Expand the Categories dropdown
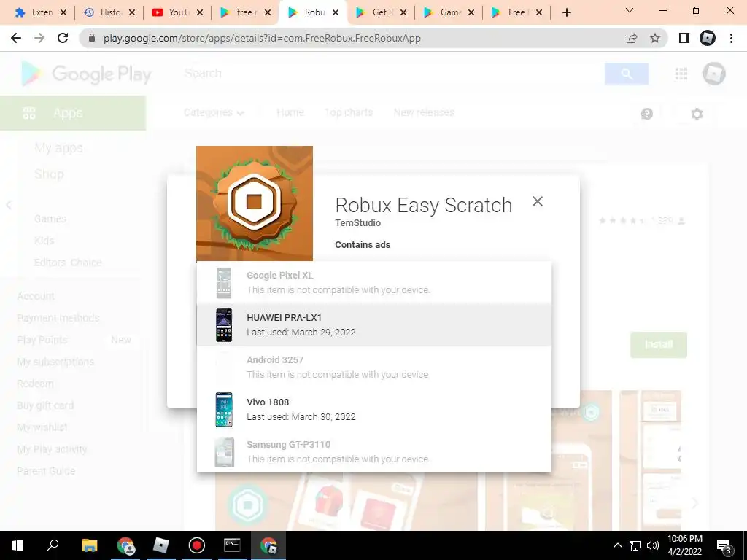Image resolution: width=747 pixels, height=560 pixels. coord(214,112)
